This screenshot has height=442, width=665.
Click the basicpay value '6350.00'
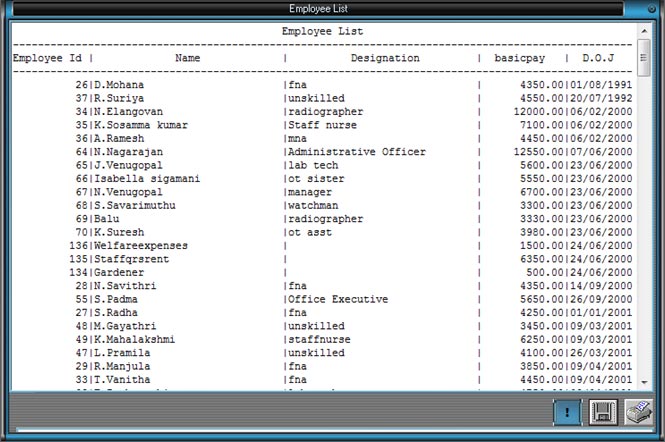click(x=542, y=259)
